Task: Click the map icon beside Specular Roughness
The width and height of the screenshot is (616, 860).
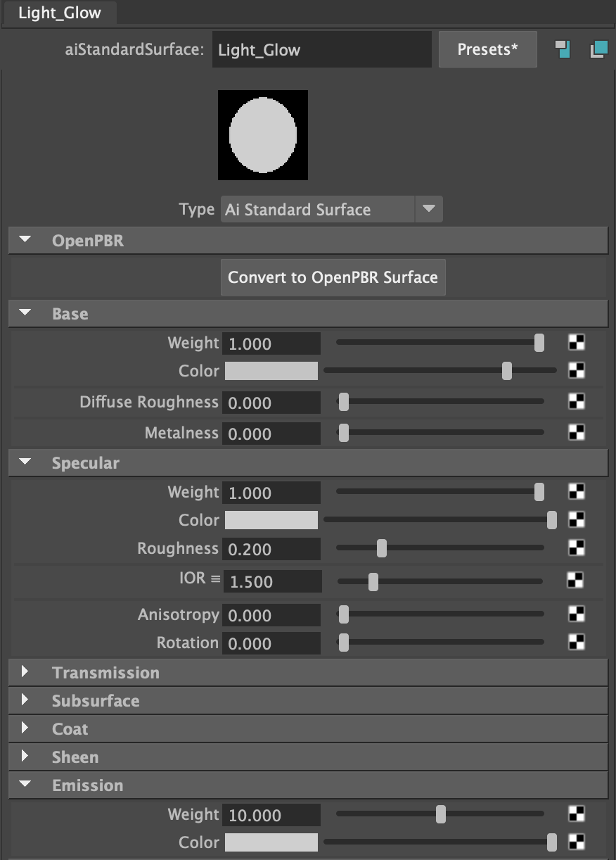Action: [577, 548]
